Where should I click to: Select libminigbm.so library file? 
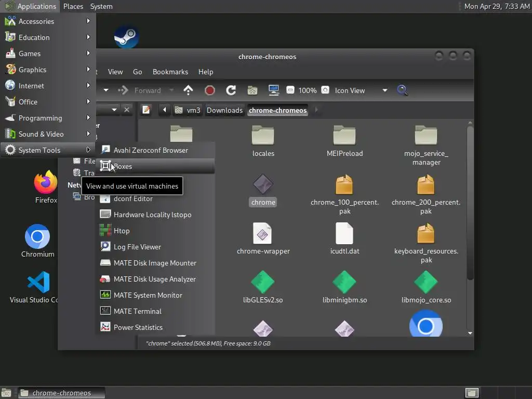(x=345, y=287)
